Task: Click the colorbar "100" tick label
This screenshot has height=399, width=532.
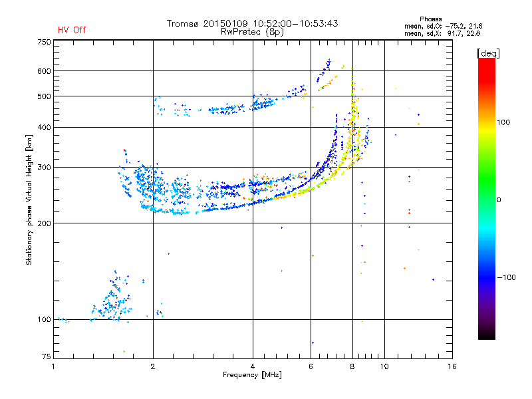Action: (503, 122)
